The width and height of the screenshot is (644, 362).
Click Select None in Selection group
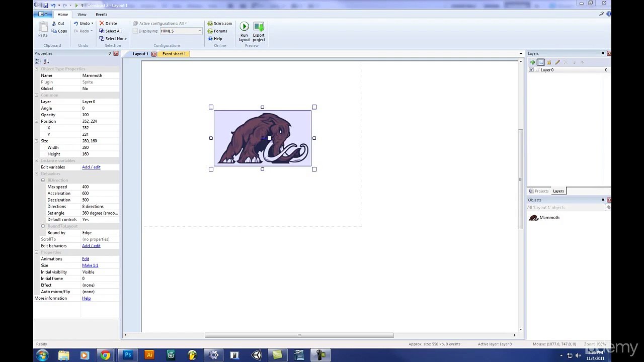pos(113,39)
